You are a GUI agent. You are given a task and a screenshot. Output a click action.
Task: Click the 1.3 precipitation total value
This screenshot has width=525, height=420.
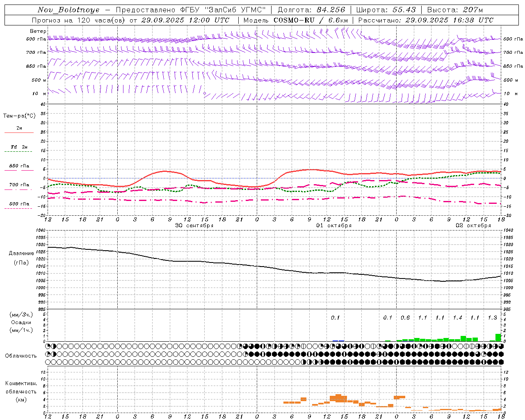coord(492,318)
